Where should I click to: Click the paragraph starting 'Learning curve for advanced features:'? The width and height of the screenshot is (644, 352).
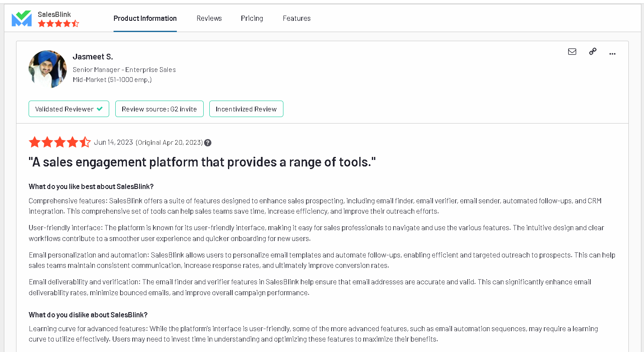pyautogui.click(x=313, y=334)
